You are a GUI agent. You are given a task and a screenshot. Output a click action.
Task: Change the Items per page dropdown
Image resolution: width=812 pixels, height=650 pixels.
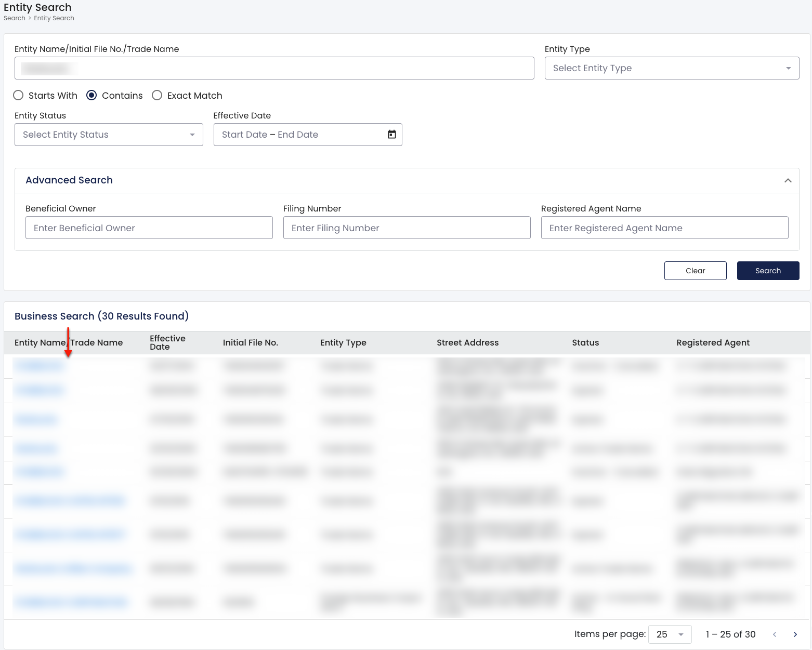670,634
